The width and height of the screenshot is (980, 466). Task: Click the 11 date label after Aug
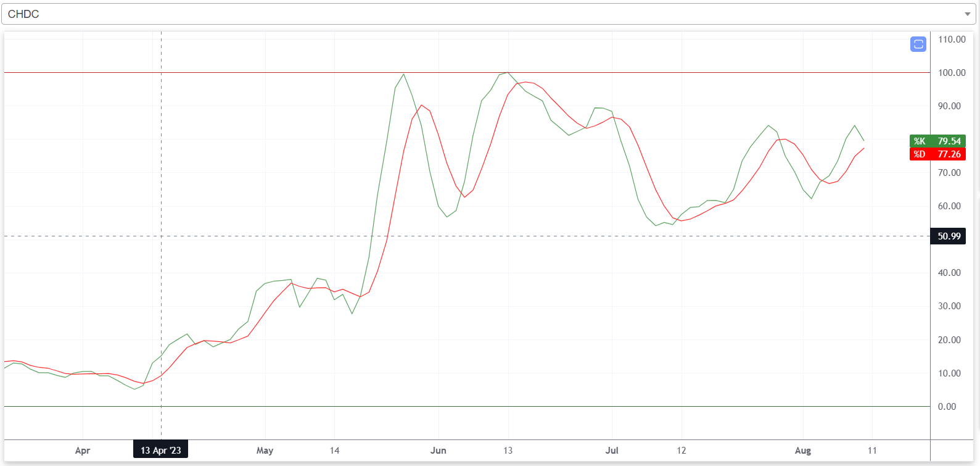[x=872, y=451]
